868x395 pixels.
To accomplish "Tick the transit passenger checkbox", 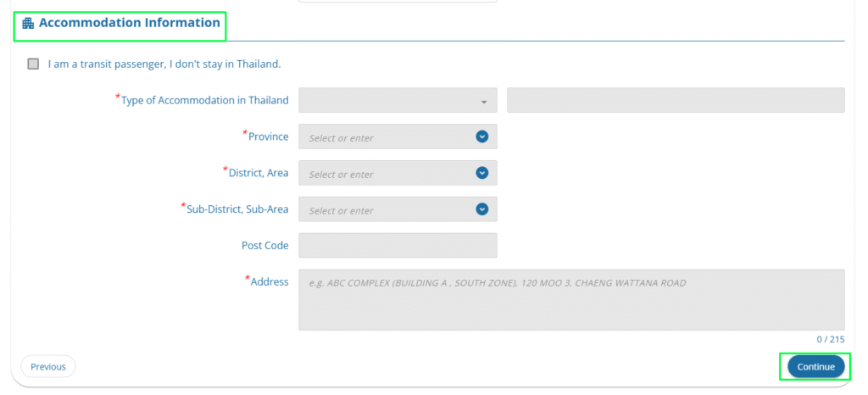I will [33, 64].
